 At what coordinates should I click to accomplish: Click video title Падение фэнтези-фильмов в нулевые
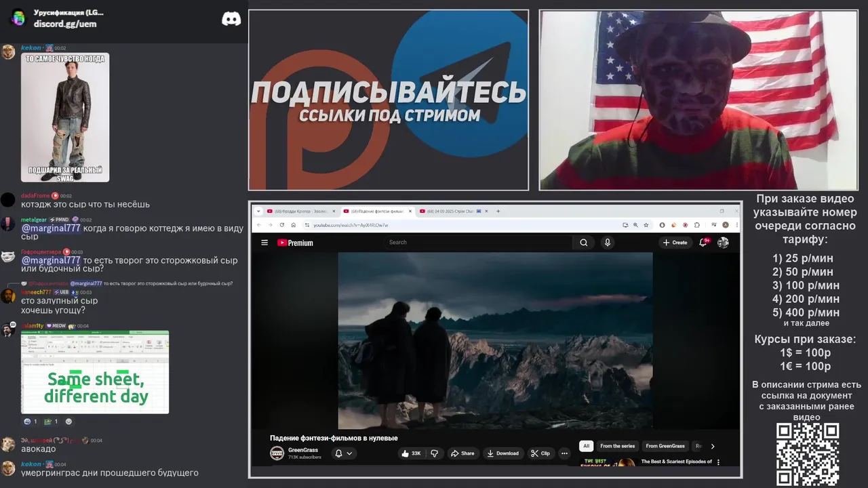(334, 438)
